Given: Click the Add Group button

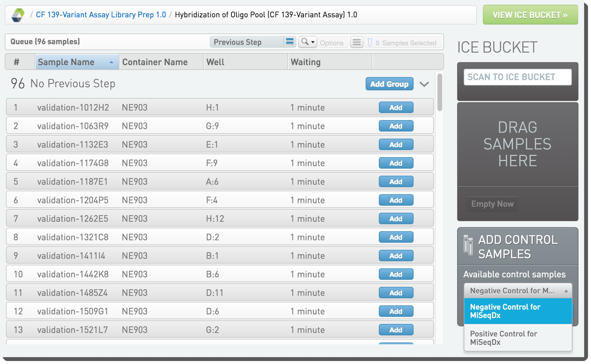Looking at the screenshot, I should pos(389,84).
